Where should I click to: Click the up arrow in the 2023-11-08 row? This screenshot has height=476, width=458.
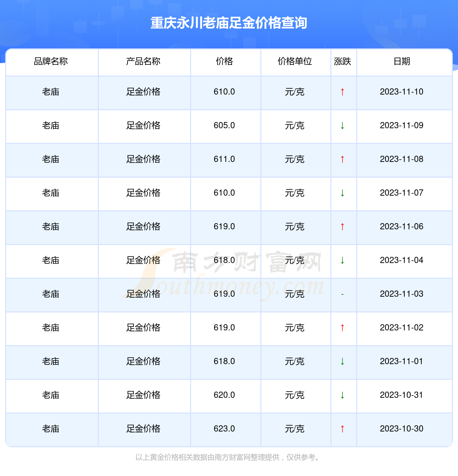click(x=342, y=159)
